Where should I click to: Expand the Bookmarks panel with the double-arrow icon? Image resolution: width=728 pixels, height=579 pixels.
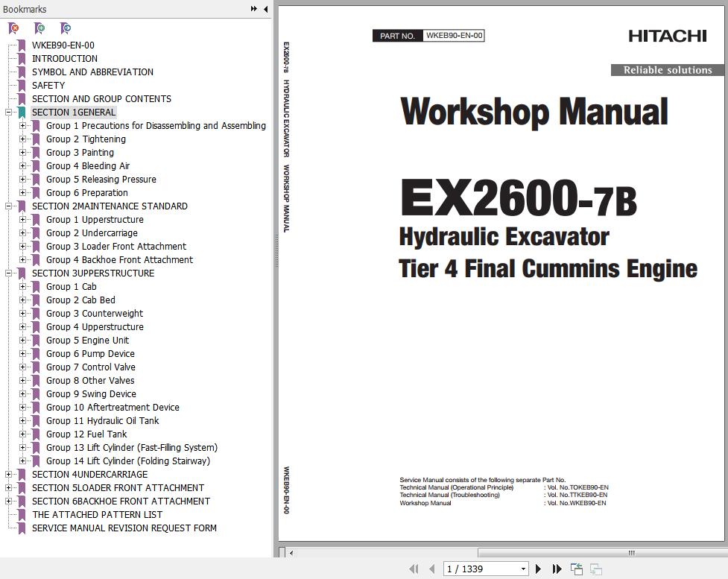[x=254, y=9]
